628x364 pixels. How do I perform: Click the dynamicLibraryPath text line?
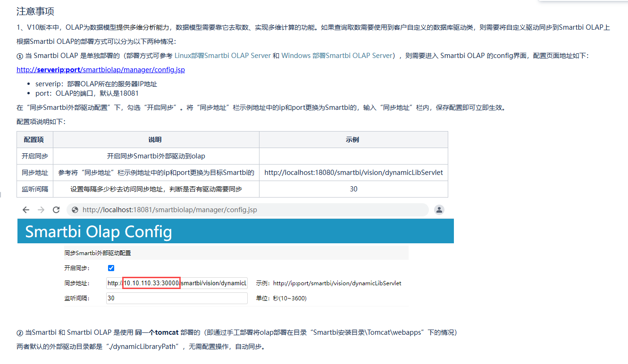point(141,347)
